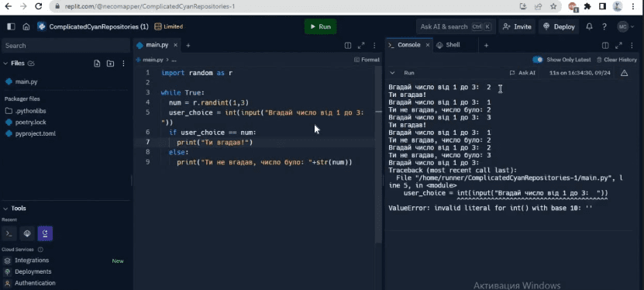Collapse the Tools section

5,209
